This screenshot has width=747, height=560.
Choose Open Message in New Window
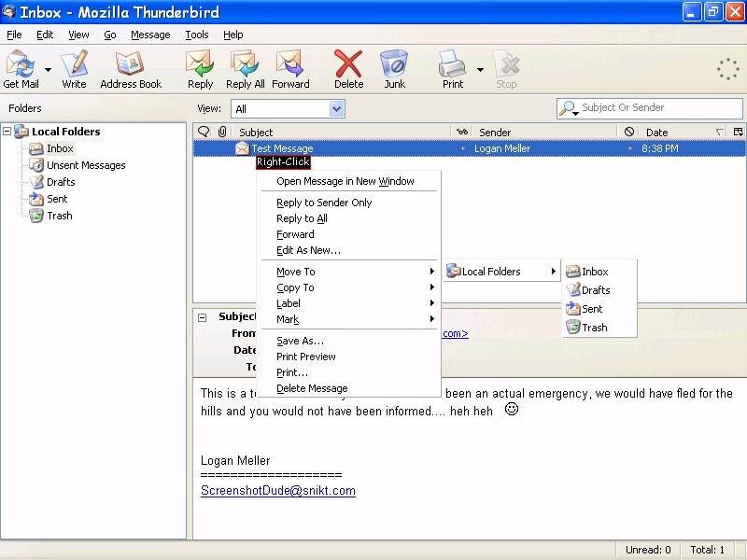[x=348, y=181]
